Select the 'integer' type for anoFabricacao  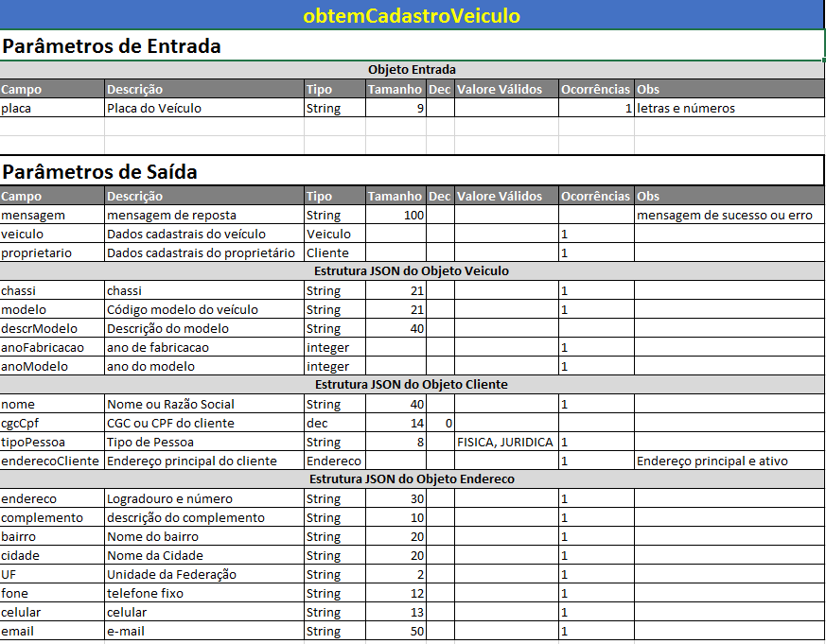pyautogui.click(x=335, y=348)
